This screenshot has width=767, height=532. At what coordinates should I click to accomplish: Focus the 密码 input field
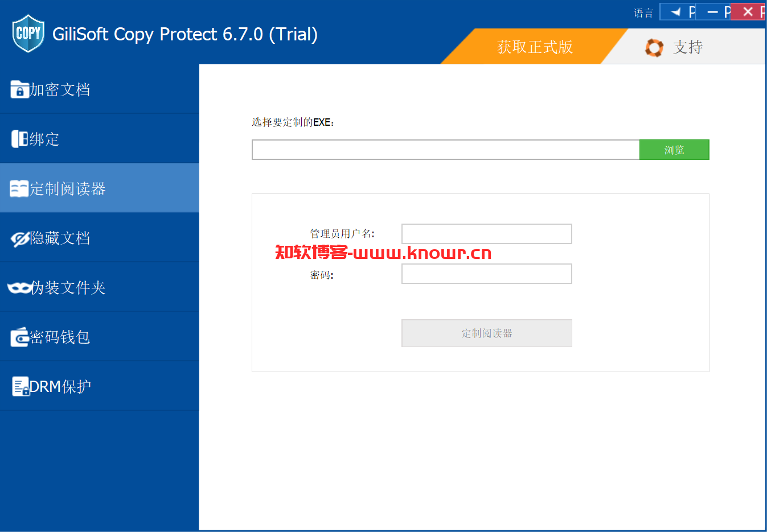point(487,274)
